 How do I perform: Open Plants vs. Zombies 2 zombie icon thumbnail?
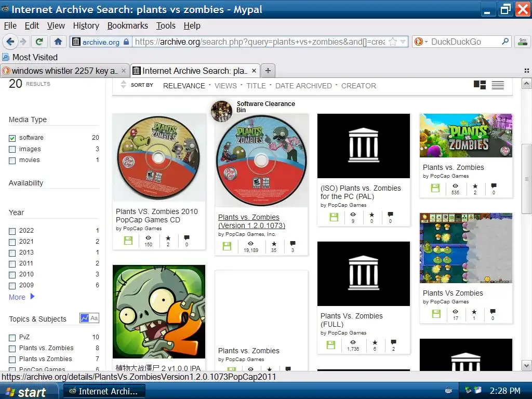pos(159,312)
